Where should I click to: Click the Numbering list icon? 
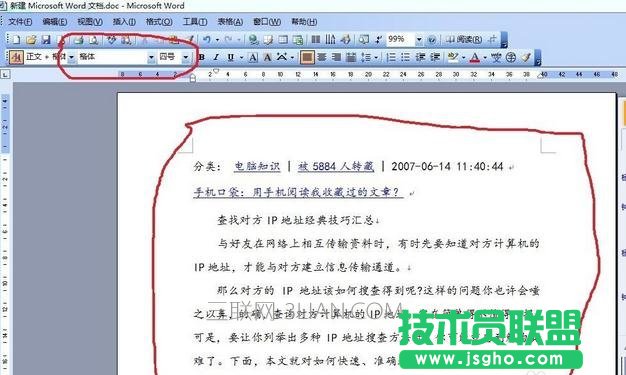pos(391,57)
